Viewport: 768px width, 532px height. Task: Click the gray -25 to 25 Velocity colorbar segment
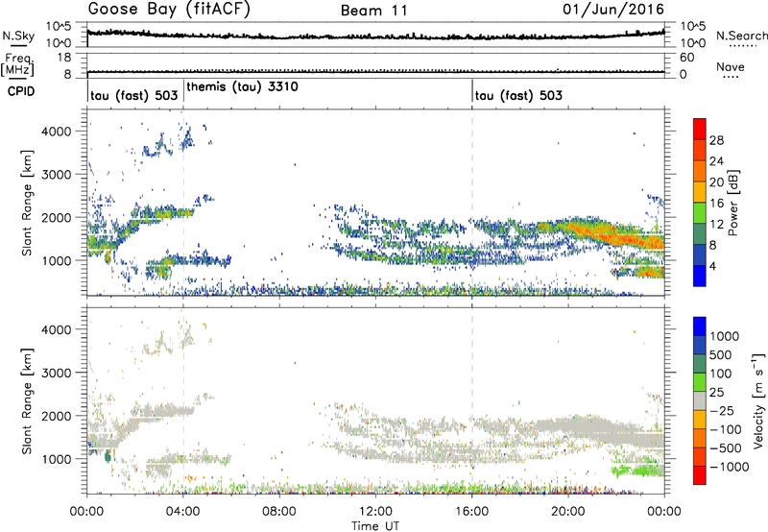[700, 400]
